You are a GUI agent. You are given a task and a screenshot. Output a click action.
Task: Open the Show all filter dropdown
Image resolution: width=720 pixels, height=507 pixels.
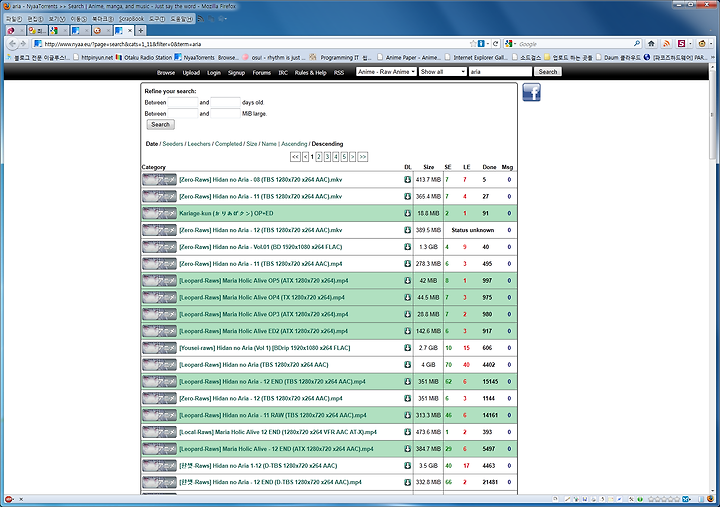(x=443, y=72)
